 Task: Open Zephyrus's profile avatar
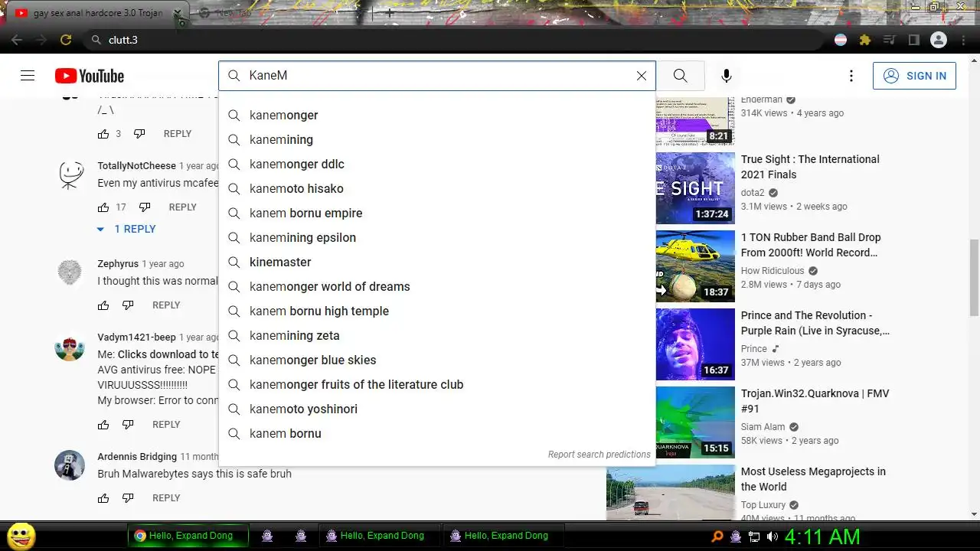click(x=70, y=272)
